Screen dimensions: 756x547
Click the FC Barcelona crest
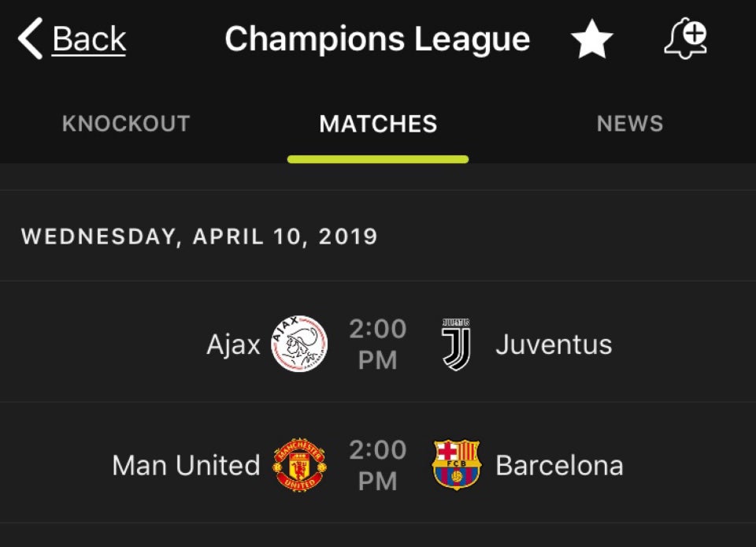(x=456, y=464)
